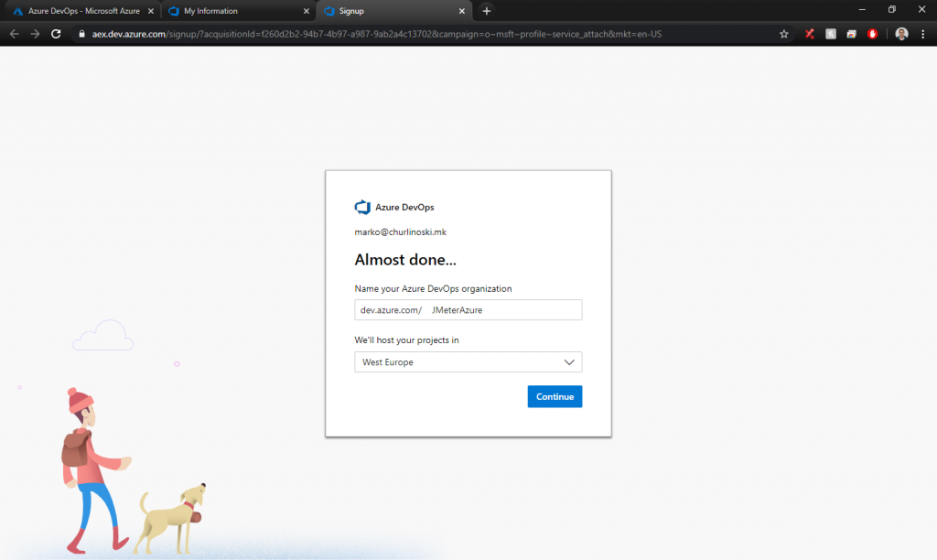Click the dev.azure.com/ prefix text
This screenshot has width=937, height=560.
pyautogui.click(x=391, y=309)
